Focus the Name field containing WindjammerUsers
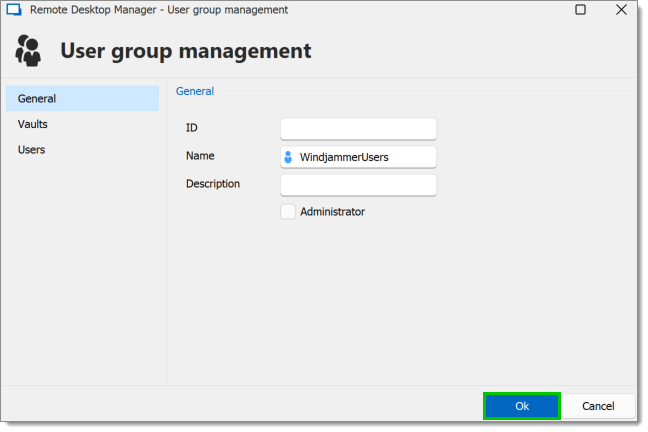 (x=358, y=157)
